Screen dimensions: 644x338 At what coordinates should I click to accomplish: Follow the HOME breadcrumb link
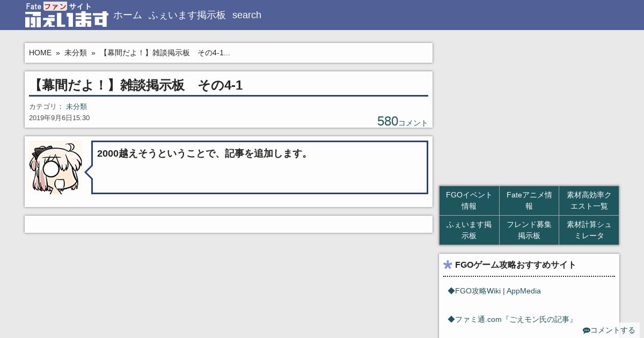point(40,53)
